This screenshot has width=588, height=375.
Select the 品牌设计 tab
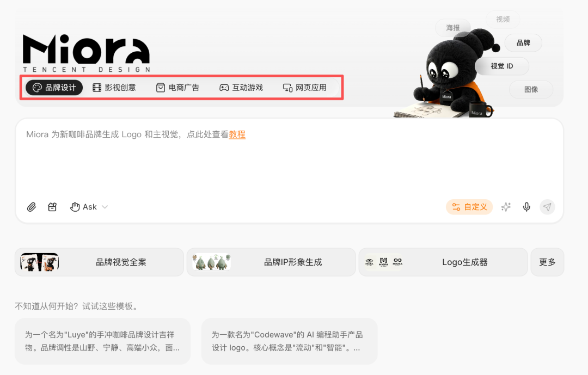coord(54,88)
